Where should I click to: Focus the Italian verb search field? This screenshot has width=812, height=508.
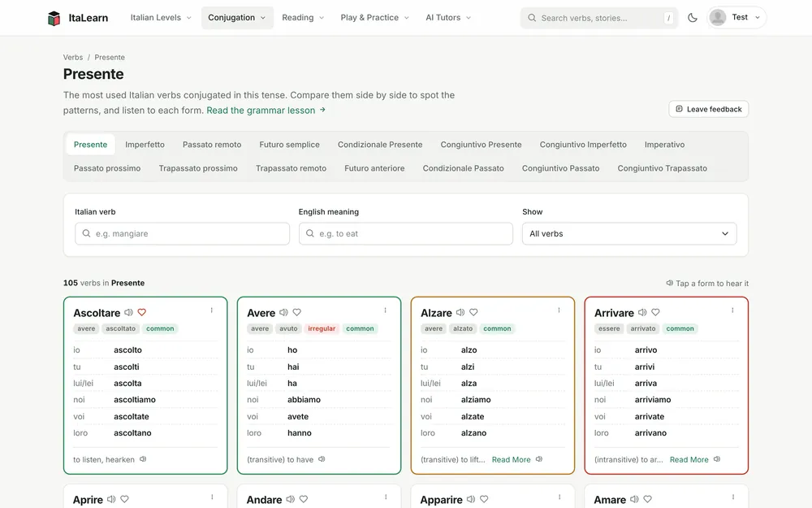pos(182,234)
